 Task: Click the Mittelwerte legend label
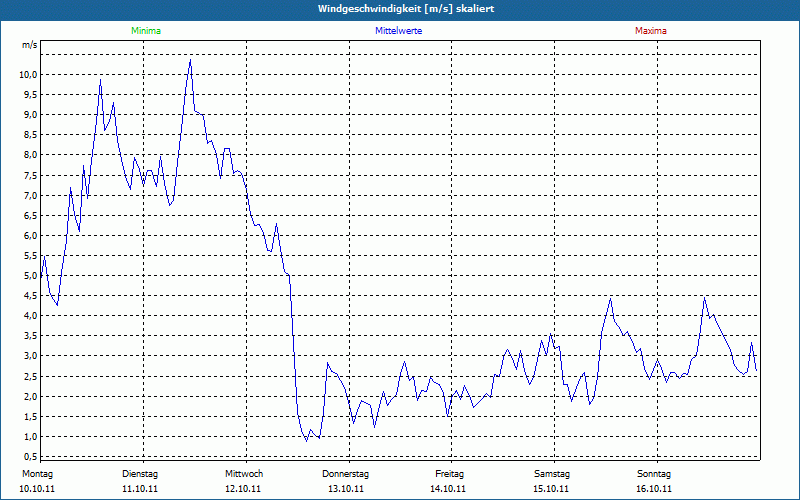pyautogui.click(x=398, y=31)
